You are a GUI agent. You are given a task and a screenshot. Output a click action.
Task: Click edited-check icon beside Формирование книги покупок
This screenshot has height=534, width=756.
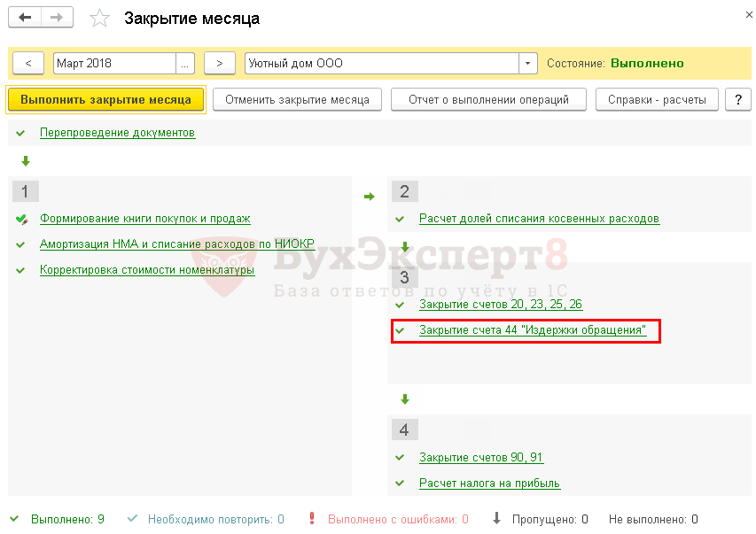click(x=21, y=220)
